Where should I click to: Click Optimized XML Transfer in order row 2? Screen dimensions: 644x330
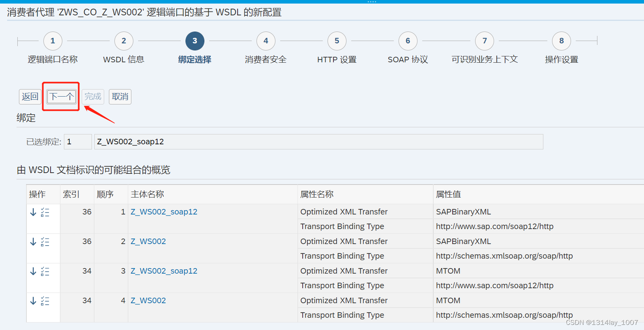[x=344, y=241]
